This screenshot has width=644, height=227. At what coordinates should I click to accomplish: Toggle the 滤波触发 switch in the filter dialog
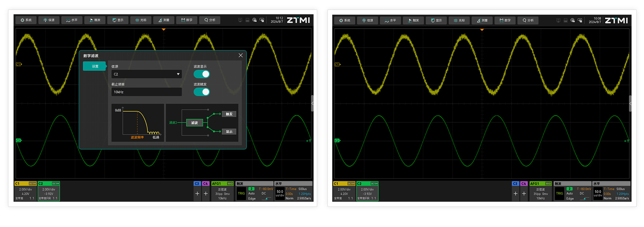tap(202, 92)
